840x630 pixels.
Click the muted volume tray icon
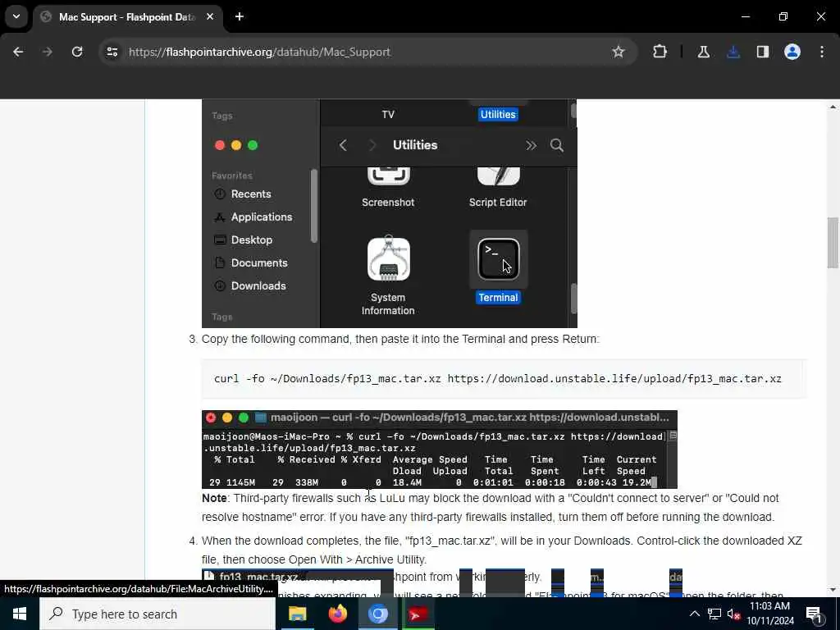coord(734,614)
